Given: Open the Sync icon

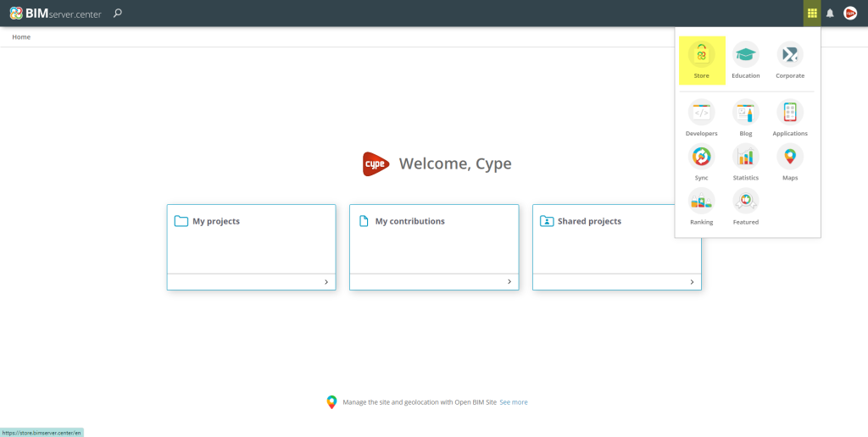Looking at the screenshot, I should coord(701,157).
